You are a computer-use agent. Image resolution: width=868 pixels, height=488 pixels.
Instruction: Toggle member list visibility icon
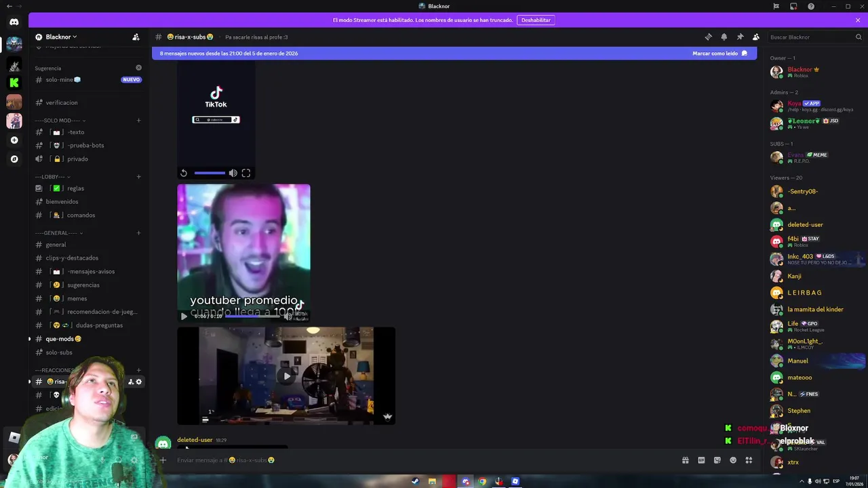click(x=755, y=37)
